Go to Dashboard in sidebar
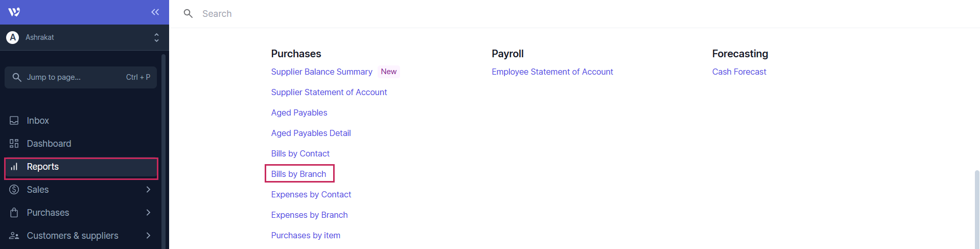Image resolution: width=980 pixels, height=249 pixels. (x=49, y=144)
